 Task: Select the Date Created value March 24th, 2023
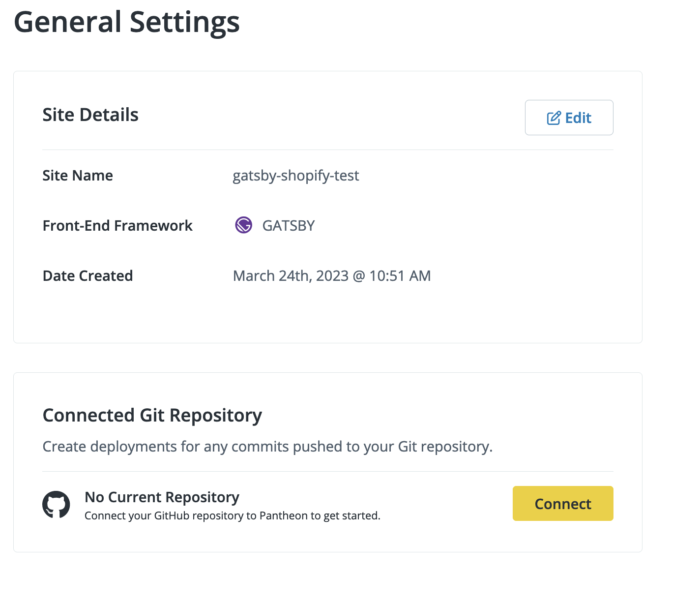[x=332, y=275]
